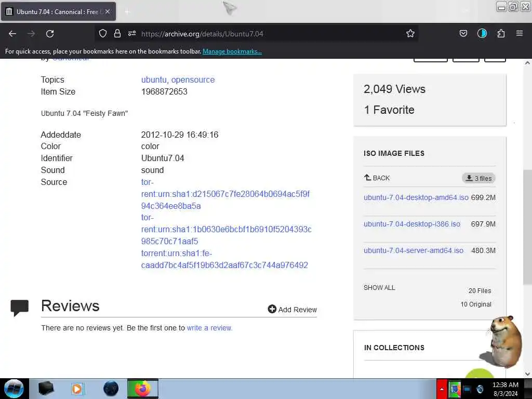Image resolution: width=532 pixels, height=399 pixels.
Task: Open the torrent sha1 d215067c source link
Action: click(x=225, y=194)
